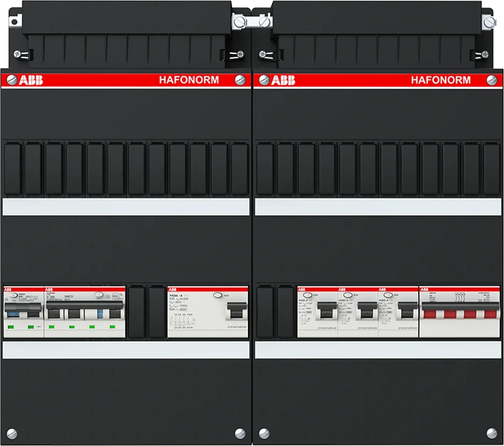Toggle the first right-panel breaker lever
Viewport: 504px width, 446px height.
pos(325,311)
